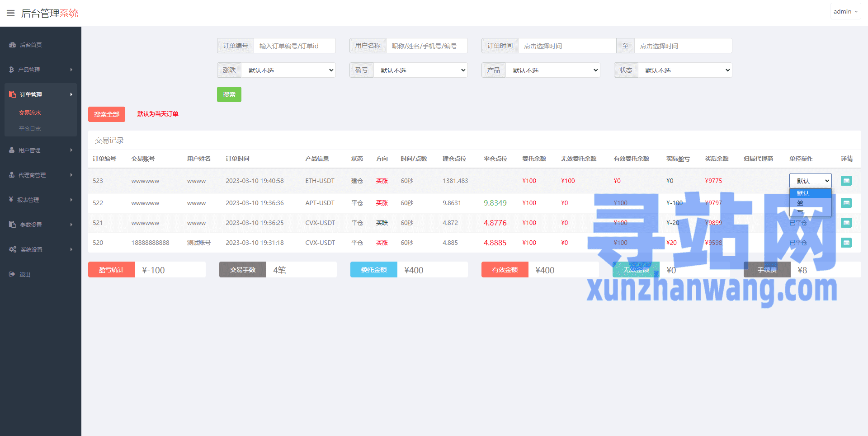Click the 后台首页 dashboard icon

coord(12,45)
